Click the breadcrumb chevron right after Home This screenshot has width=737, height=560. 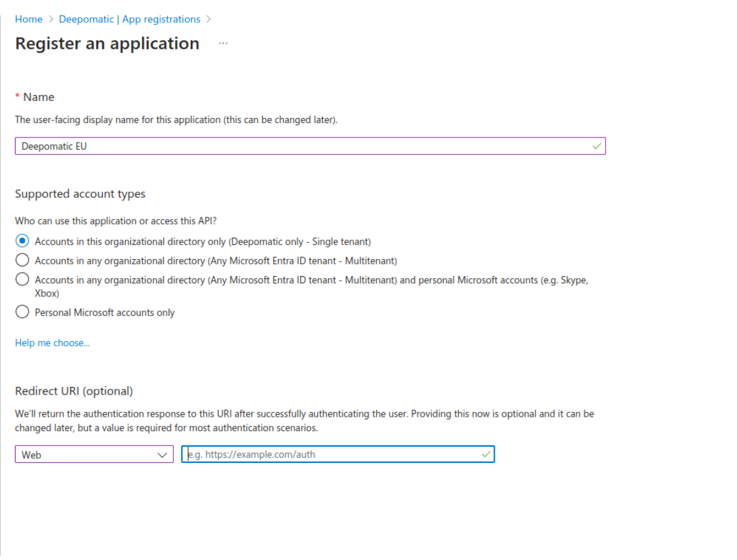coord(51,20)
